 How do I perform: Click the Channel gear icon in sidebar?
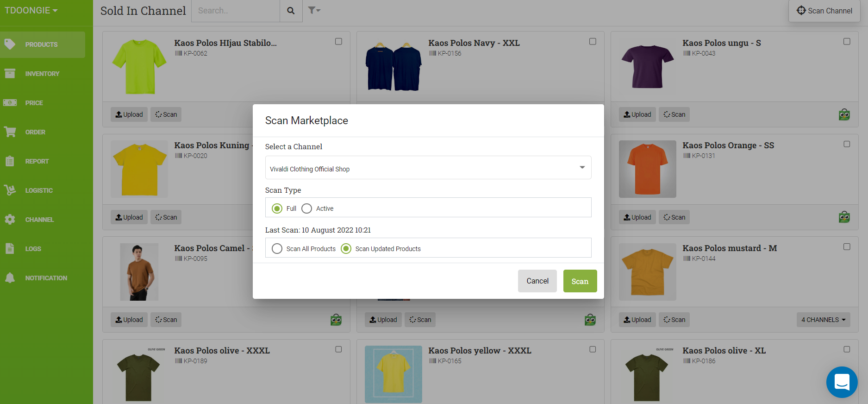[10, 220]
